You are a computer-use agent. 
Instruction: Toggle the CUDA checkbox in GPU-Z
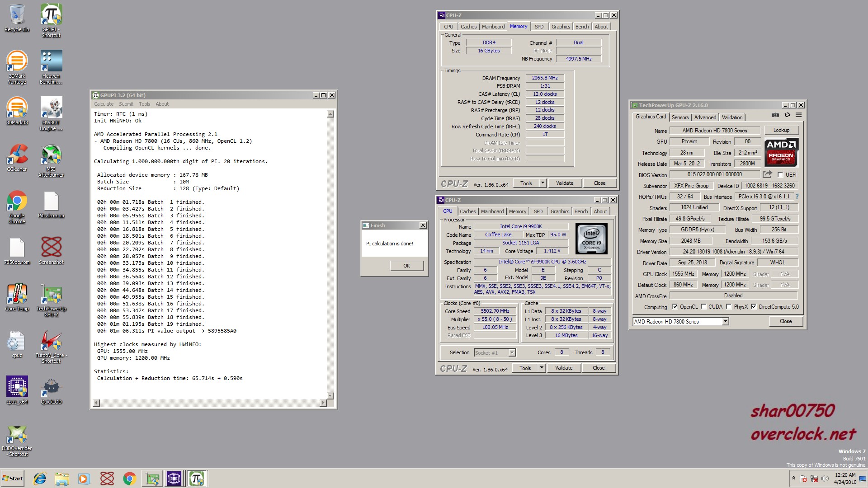click(x=703, y=307)
